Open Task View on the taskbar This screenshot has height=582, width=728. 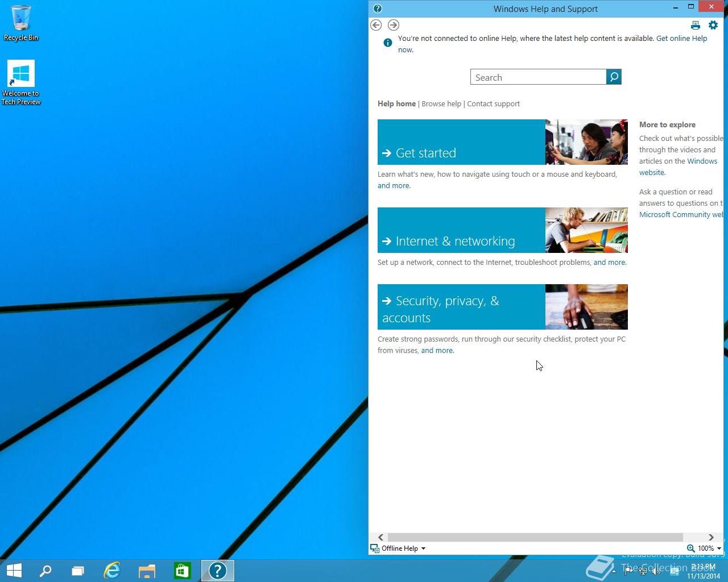point(78,571)
